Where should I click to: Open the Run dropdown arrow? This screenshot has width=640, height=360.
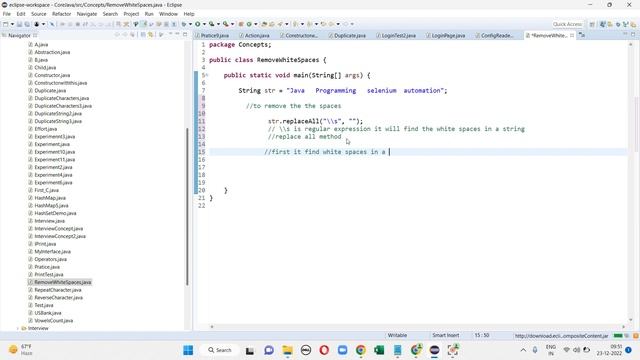(204, 24)
